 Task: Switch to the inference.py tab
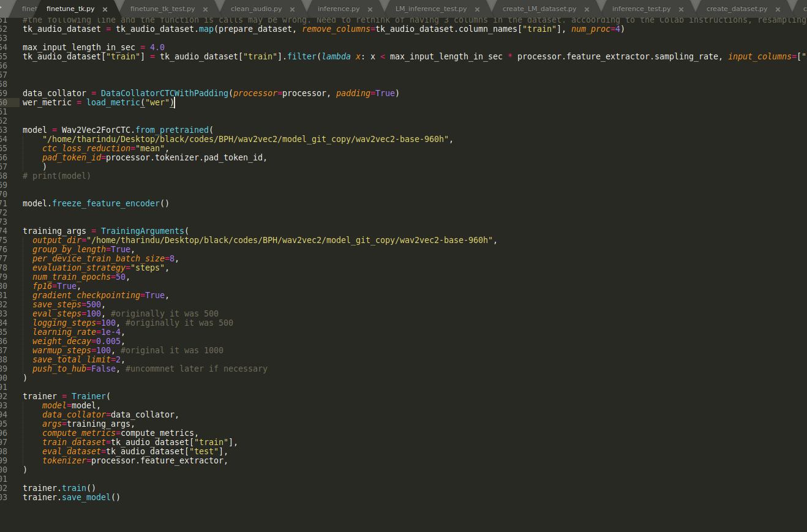[x=339, y=9]
